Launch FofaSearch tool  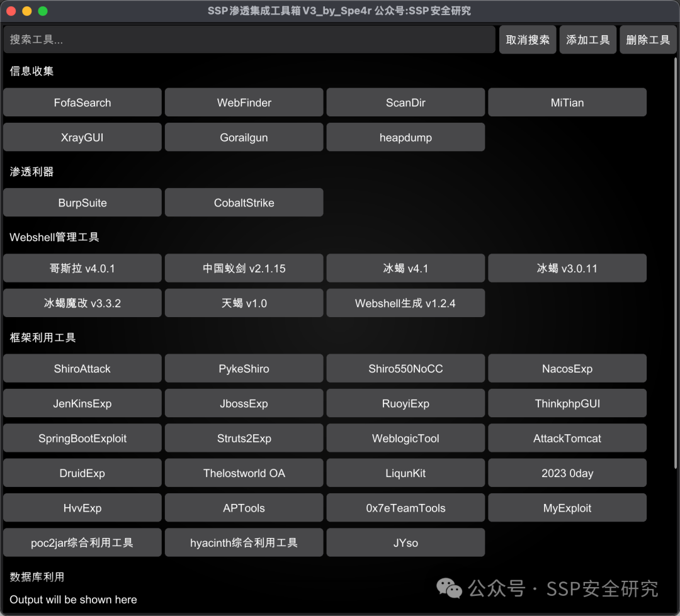[82, 103]
